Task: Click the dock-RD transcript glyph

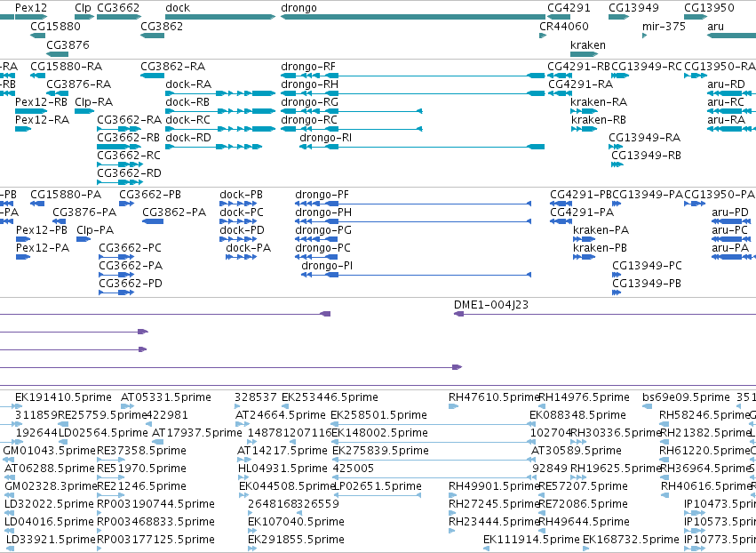Action: tap(213, 147)
